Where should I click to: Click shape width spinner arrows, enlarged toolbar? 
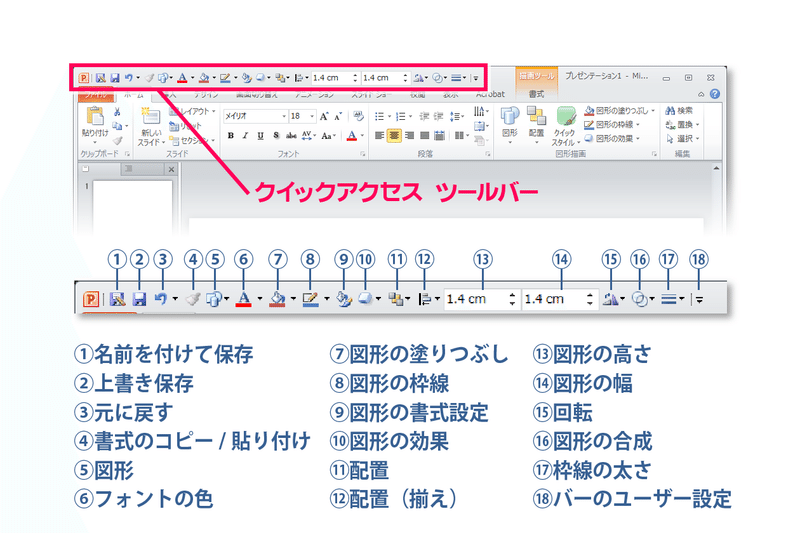click(x=590, y=299)
